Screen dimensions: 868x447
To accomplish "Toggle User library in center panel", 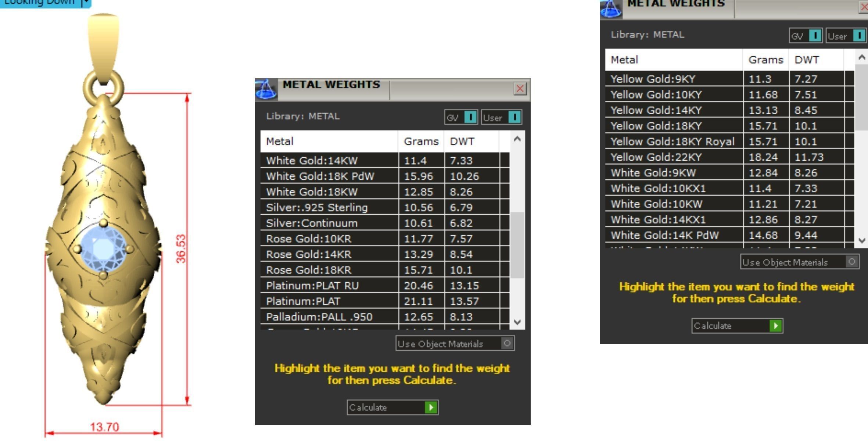I will click(514, 117).
